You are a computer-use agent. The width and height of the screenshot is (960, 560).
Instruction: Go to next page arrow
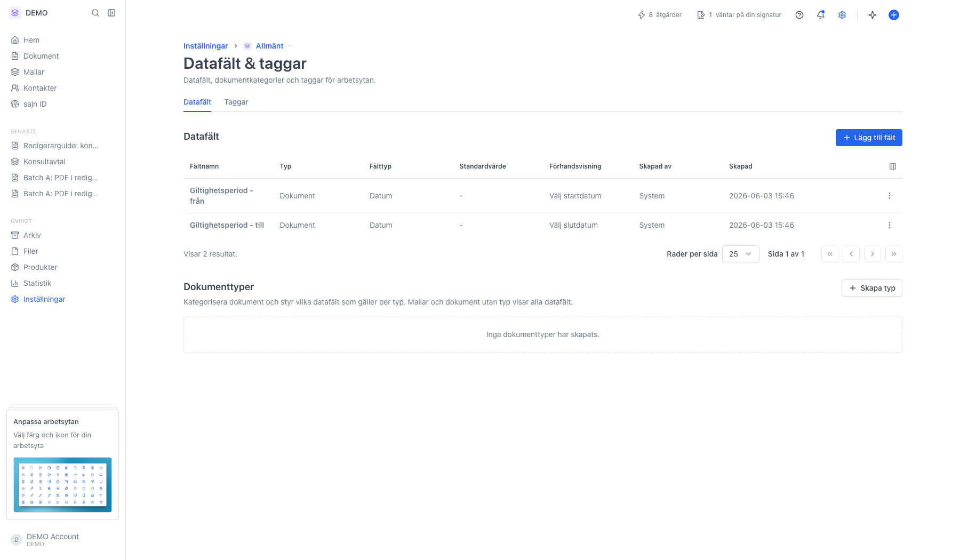click(873, 254)
